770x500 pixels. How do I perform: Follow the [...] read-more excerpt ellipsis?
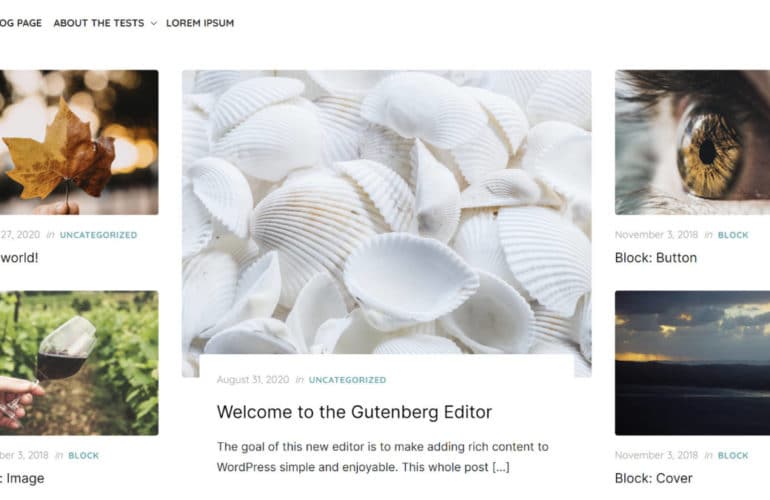501,467
